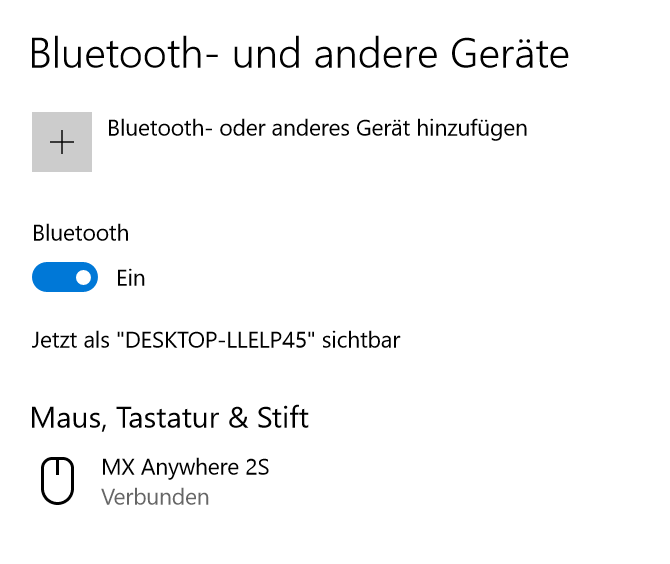Turn off the Bluetooth toggle switch
This screenshot has width=670, height=564.
point(65,277)
